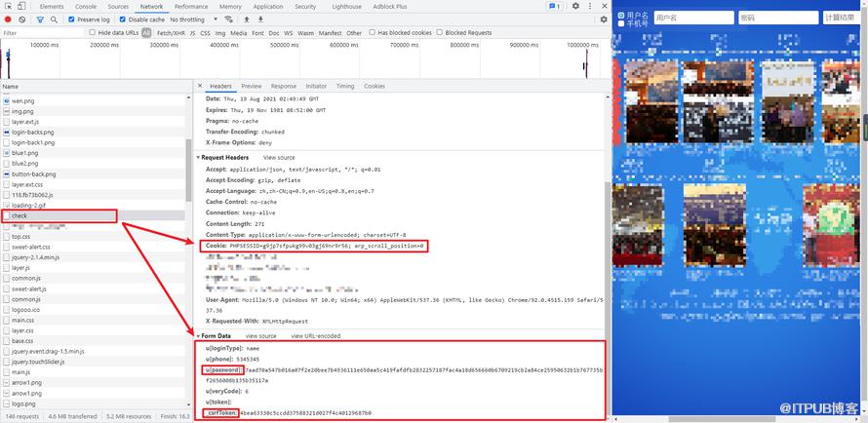This screenshot has height=423, width=868.
Task: Filter requests by Fetch/XHR
Action: pos(171,33)
